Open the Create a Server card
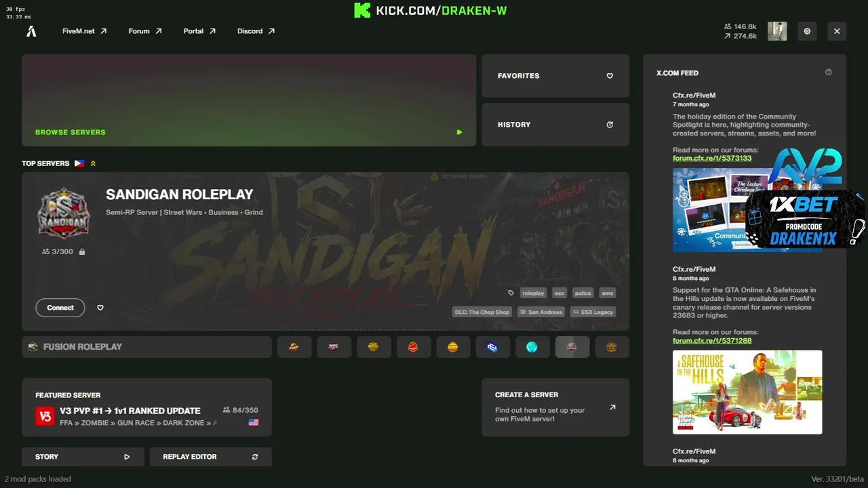This screenshot has width=868, height=488. [555, 407]
